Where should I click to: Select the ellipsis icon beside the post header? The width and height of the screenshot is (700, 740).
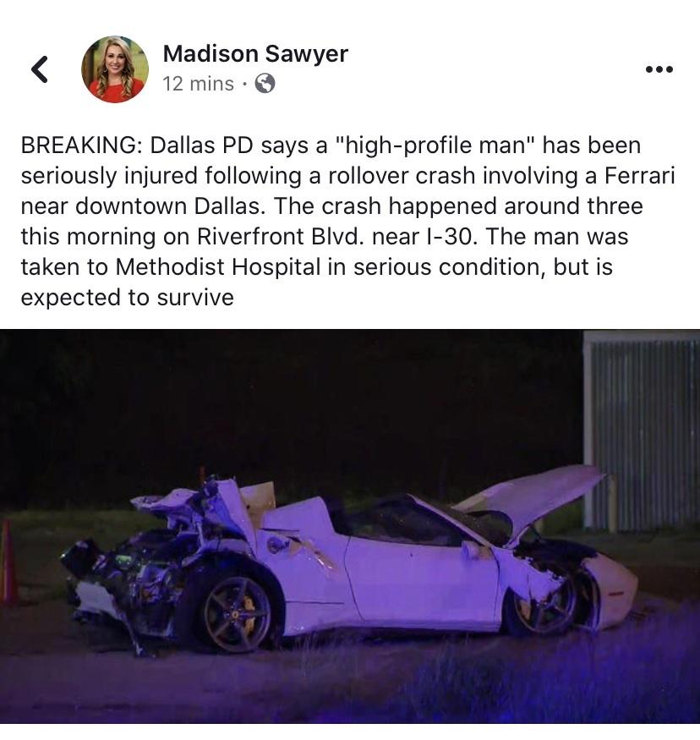click(x=659, y=69)
